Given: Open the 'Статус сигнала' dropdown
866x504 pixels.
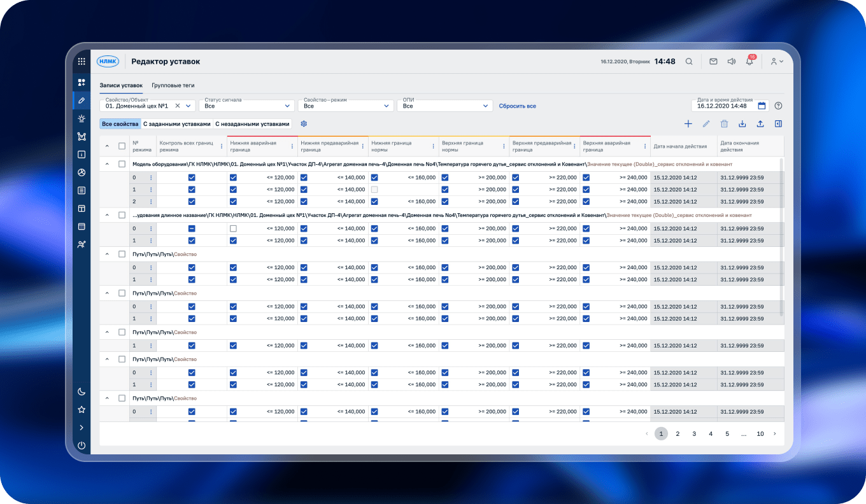Looking at the screenshot, I should point(248,106).
